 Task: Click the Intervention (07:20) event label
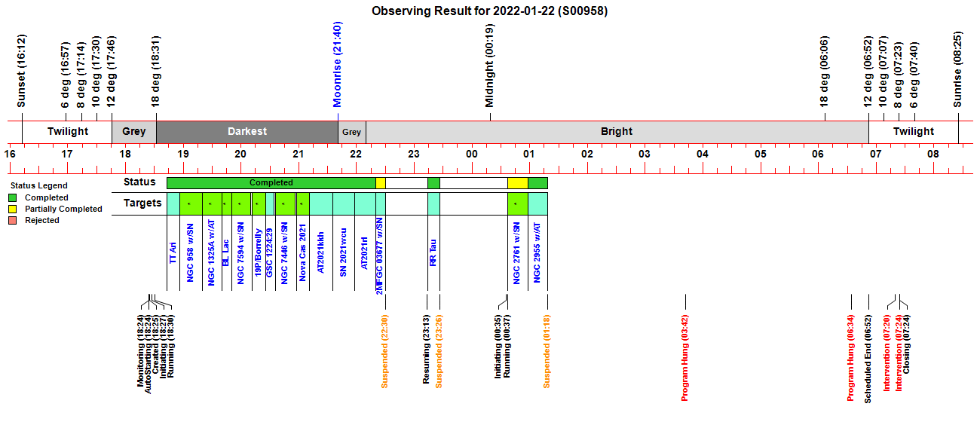(x=887, y=353)
